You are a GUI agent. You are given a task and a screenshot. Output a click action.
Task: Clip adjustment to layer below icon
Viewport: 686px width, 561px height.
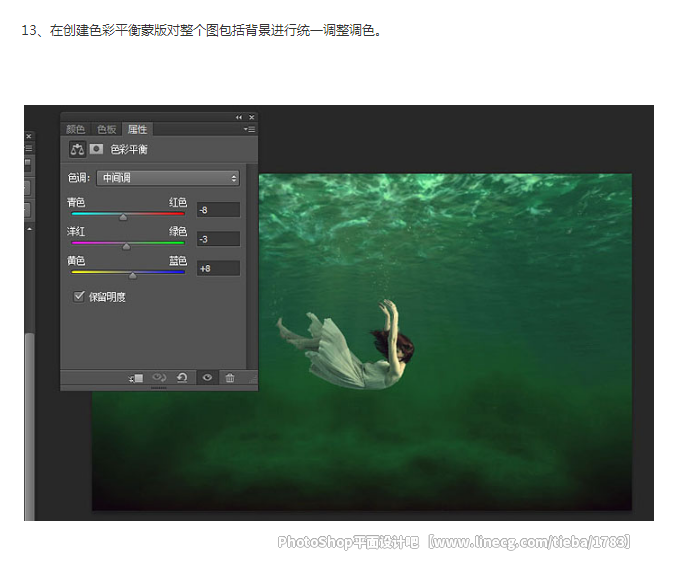pos(136,378)
